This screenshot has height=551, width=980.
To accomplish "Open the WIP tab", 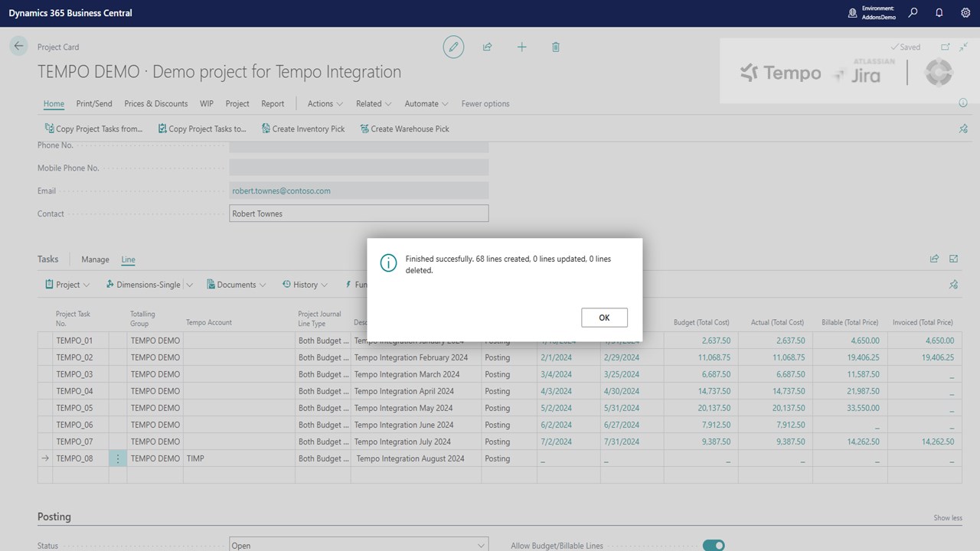I will pos(207,103).
